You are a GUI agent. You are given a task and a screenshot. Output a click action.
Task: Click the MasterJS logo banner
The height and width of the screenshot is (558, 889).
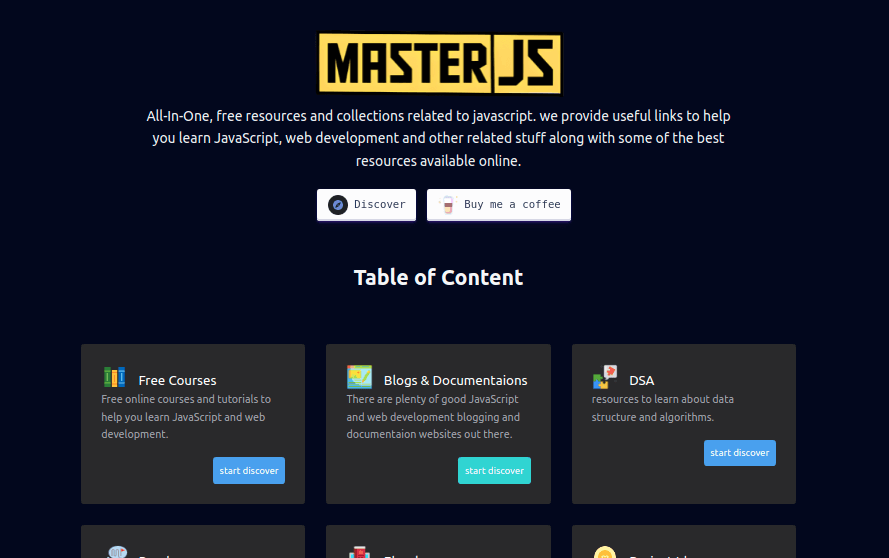[439, 63]
